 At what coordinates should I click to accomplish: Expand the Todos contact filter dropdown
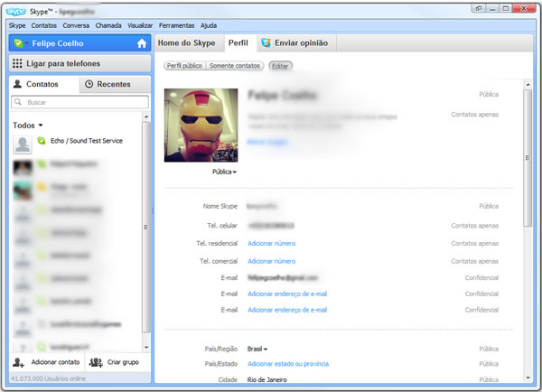[x=28, y=126]
